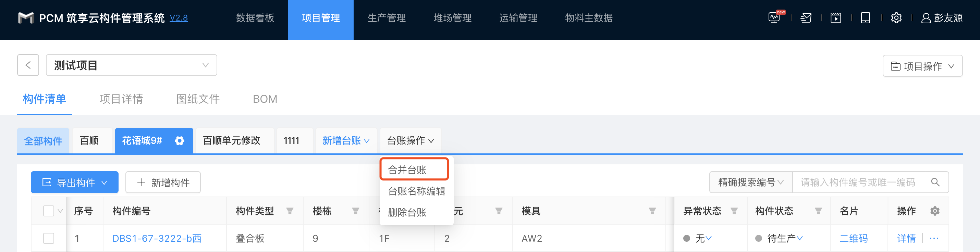Filter the 构件类型 column

[x=290, y=211]
